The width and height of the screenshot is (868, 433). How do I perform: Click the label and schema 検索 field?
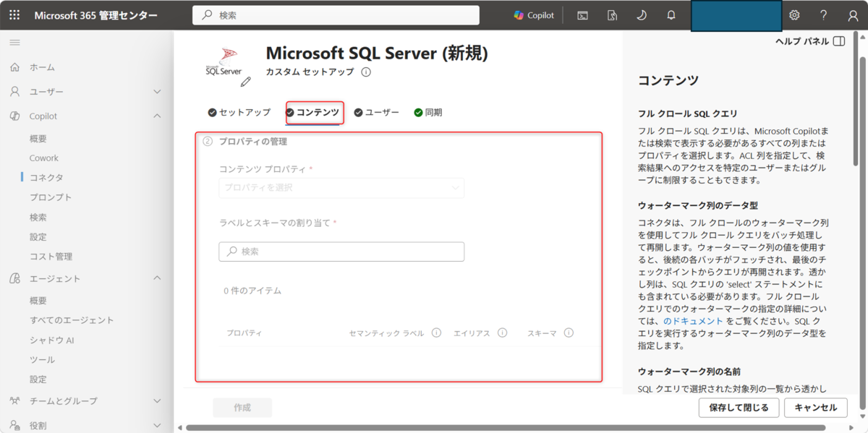(341, 252)
